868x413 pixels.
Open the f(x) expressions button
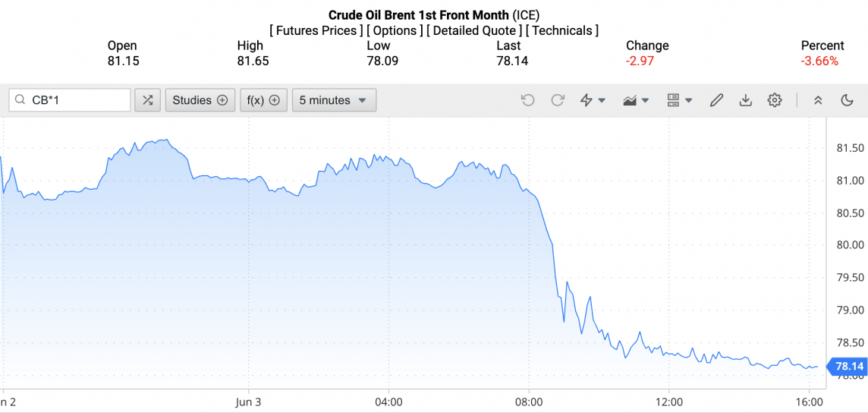coord(263,100)
